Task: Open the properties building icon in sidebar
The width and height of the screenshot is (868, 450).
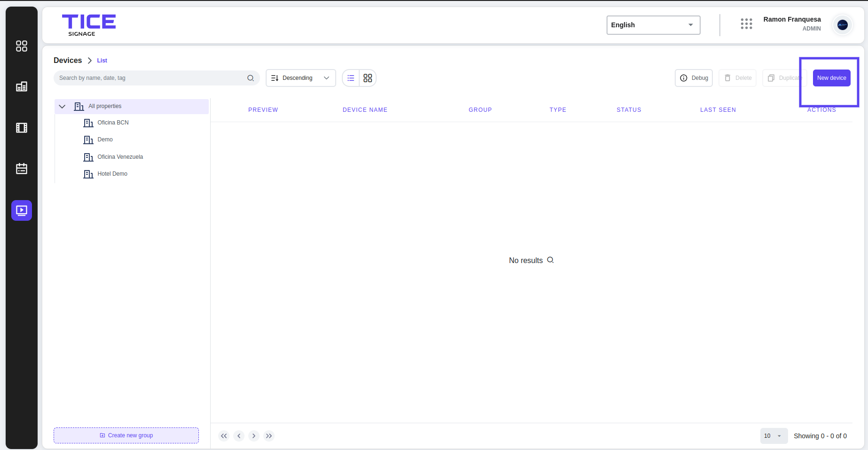Action: (22, 87)
